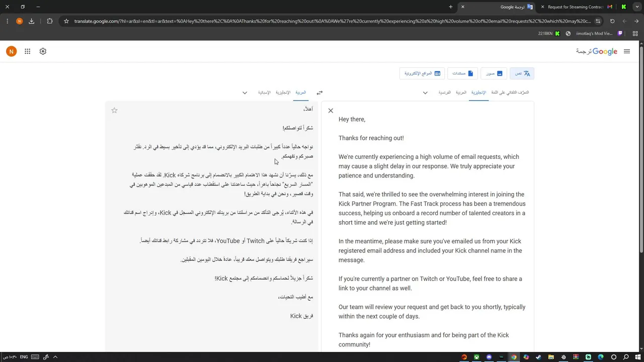Screen dimensions: 644x362
Task: Open the 221BKN Kick bookmark
Action: pyautogui.click(x=549, y=34)
